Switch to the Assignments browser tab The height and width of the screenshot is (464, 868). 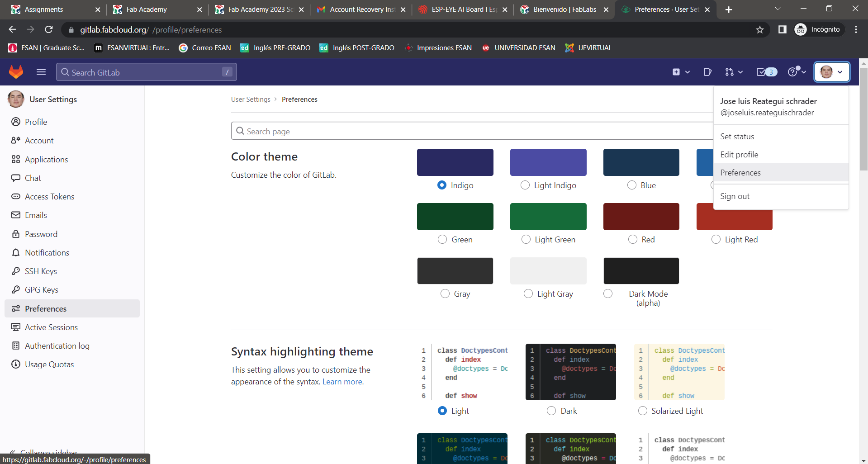point(55,9)
